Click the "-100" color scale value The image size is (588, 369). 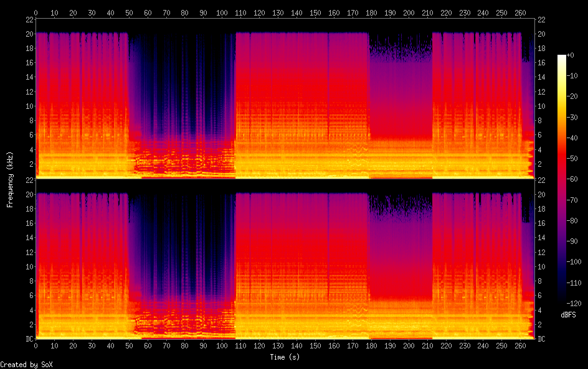[x=574, y=262]
